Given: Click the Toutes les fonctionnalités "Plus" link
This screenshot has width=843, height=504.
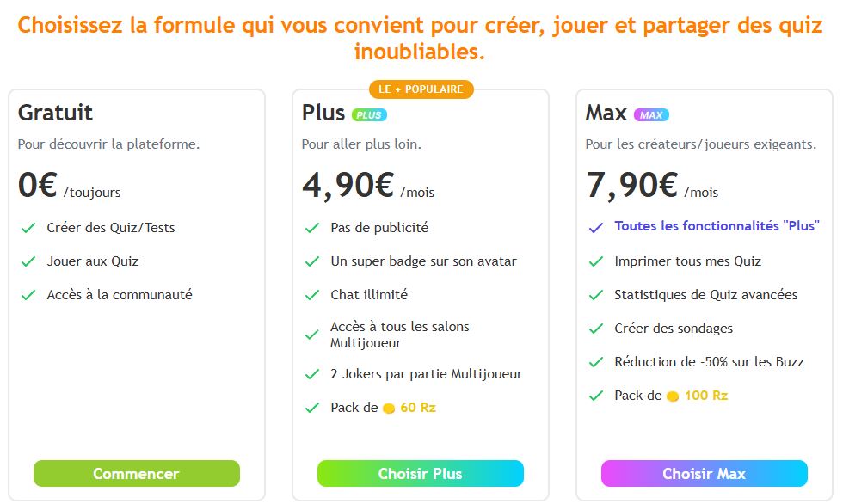Looking at the screenshot, I should [x=717, y=227].
